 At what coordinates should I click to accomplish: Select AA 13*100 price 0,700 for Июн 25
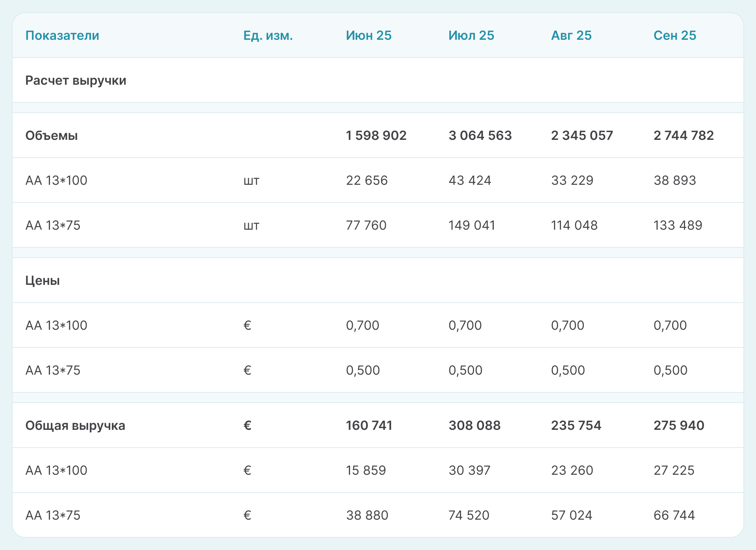click(x=362, y=325)
